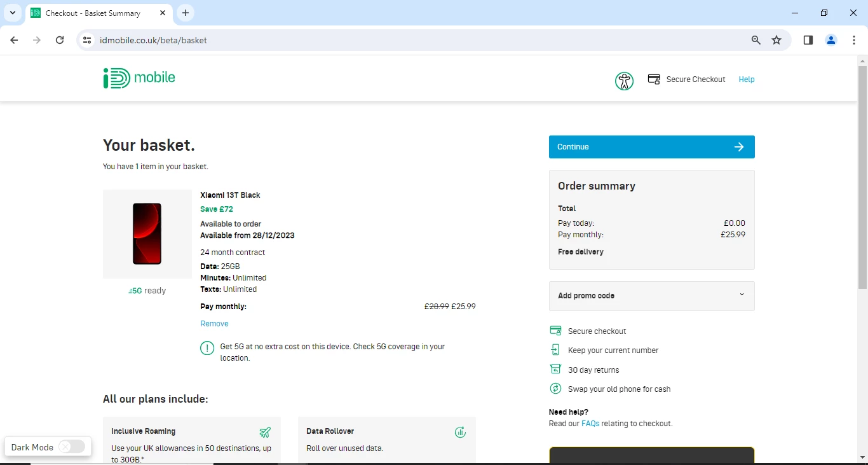Click the Secure Checkout card icon in header
Viewport: 868px width, 465px height.
tap(654, 79)
